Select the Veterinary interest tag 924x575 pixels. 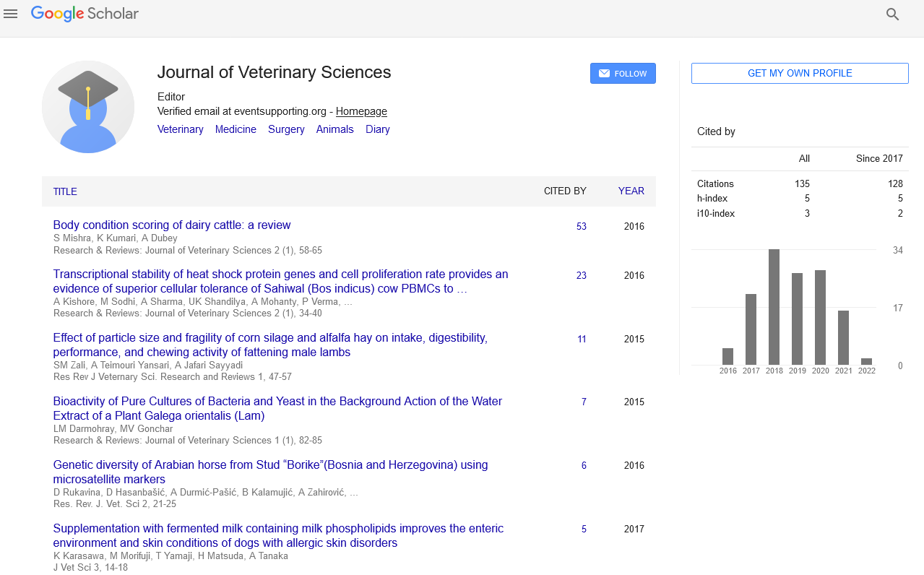tap(181, 129)
